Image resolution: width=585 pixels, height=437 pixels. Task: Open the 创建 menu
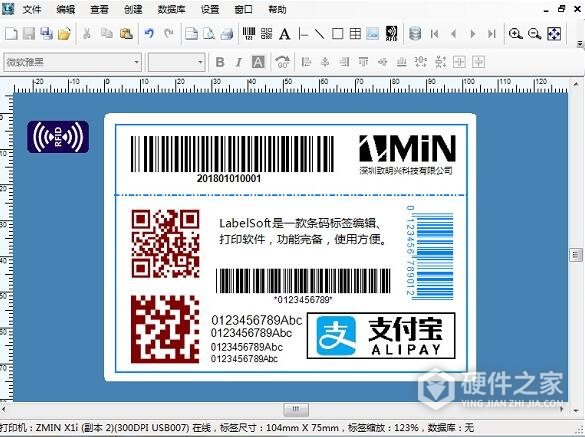133,9
